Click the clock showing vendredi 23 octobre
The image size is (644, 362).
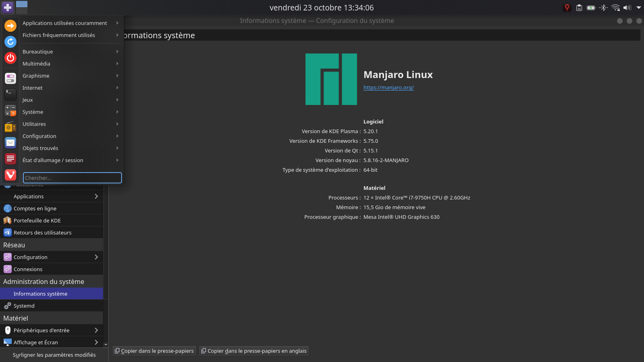[x=322, y=8]
